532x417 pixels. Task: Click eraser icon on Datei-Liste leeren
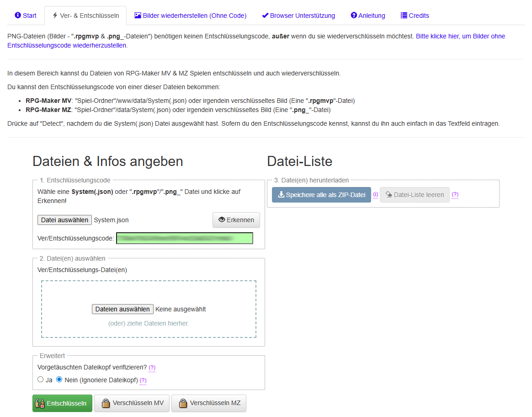point(389,195)
